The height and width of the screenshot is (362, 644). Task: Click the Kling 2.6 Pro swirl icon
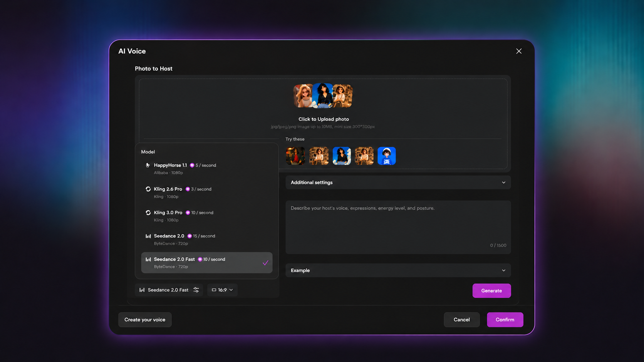click(x=148, y=189)
